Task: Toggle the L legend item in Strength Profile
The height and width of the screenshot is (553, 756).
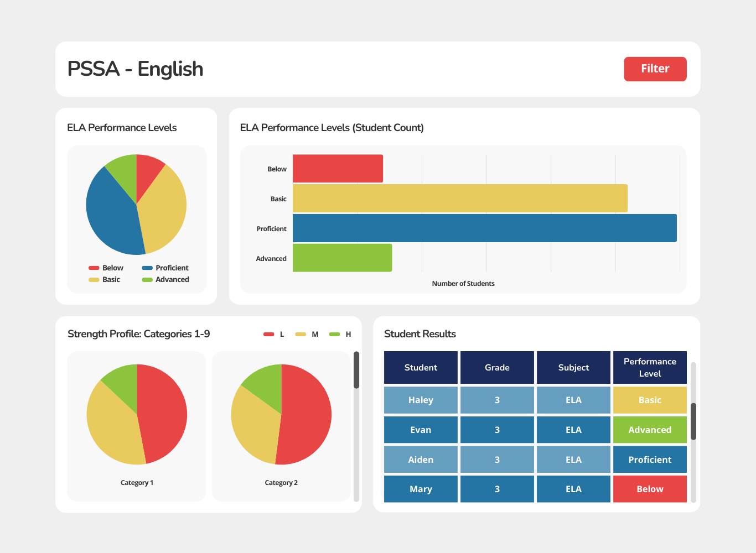Action: [x=274, y=335]
